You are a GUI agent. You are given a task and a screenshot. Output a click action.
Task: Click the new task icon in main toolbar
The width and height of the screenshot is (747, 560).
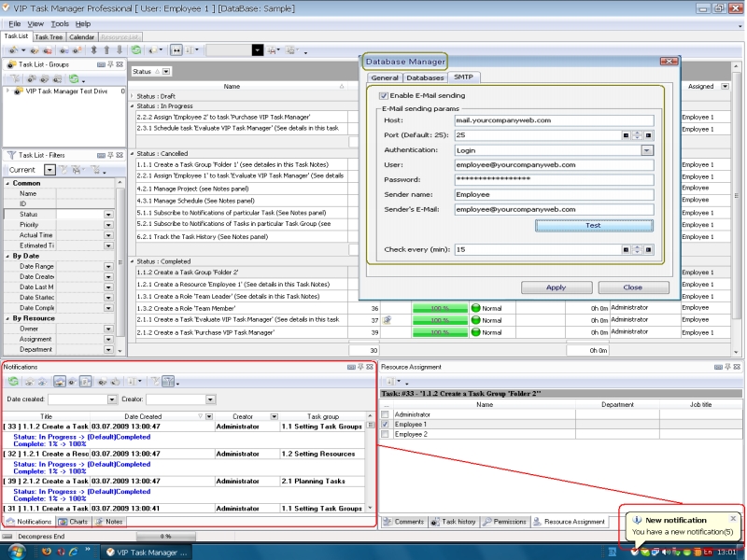11,49
